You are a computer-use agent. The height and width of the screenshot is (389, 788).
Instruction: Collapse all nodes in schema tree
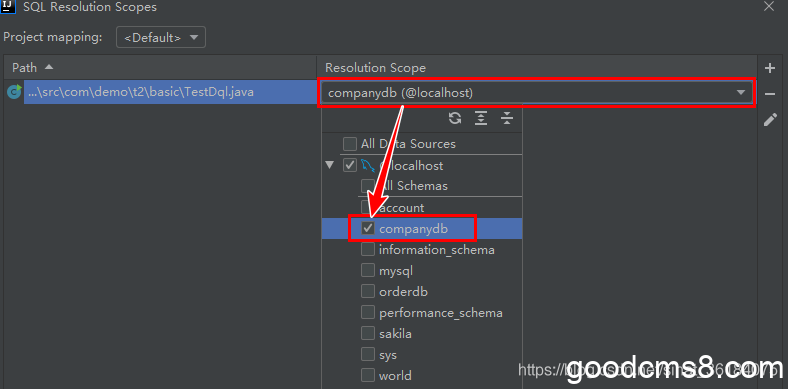click(507, 118)
